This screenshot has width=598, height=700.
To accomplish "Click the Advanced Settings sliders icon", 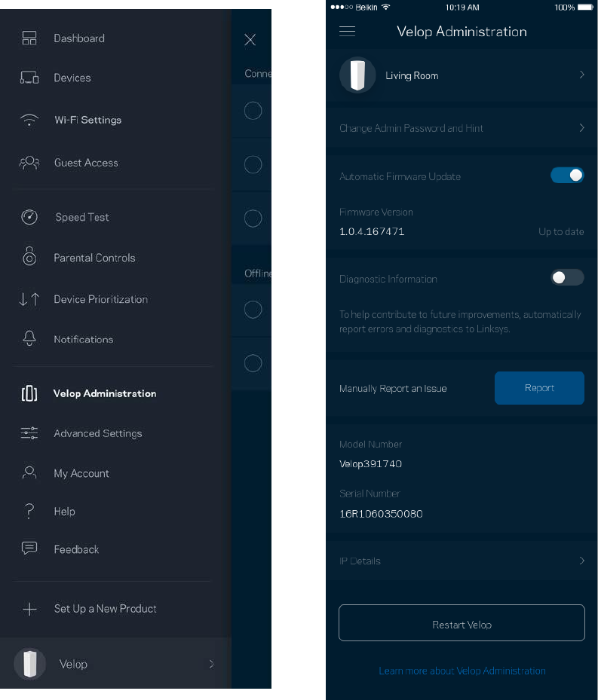I will coord(29,433).
